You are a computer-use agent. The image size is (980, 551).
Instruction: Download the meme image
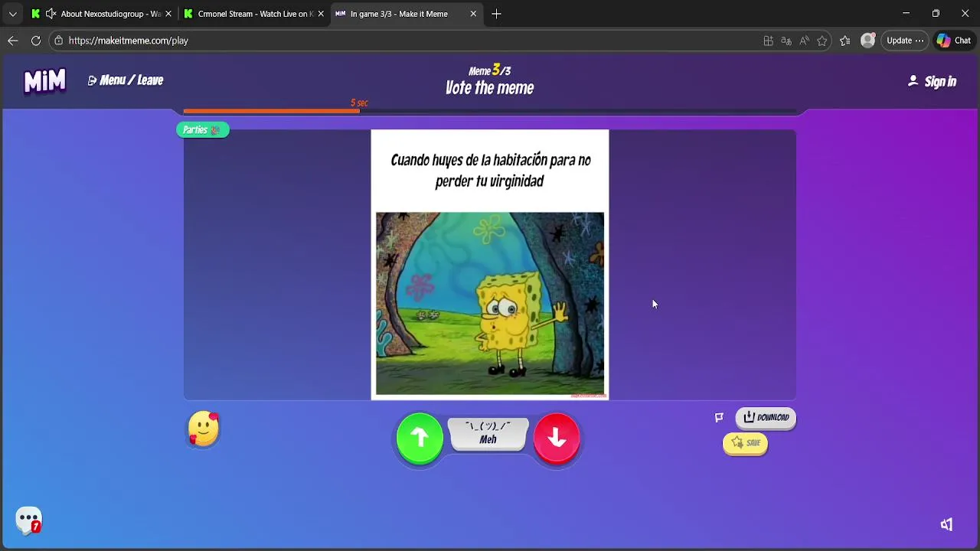(x=766, y=417)
